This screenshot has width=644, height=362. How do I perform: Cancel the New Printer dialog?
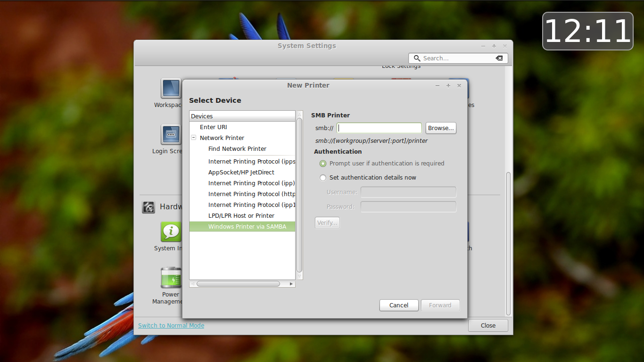tap(399, 305)
